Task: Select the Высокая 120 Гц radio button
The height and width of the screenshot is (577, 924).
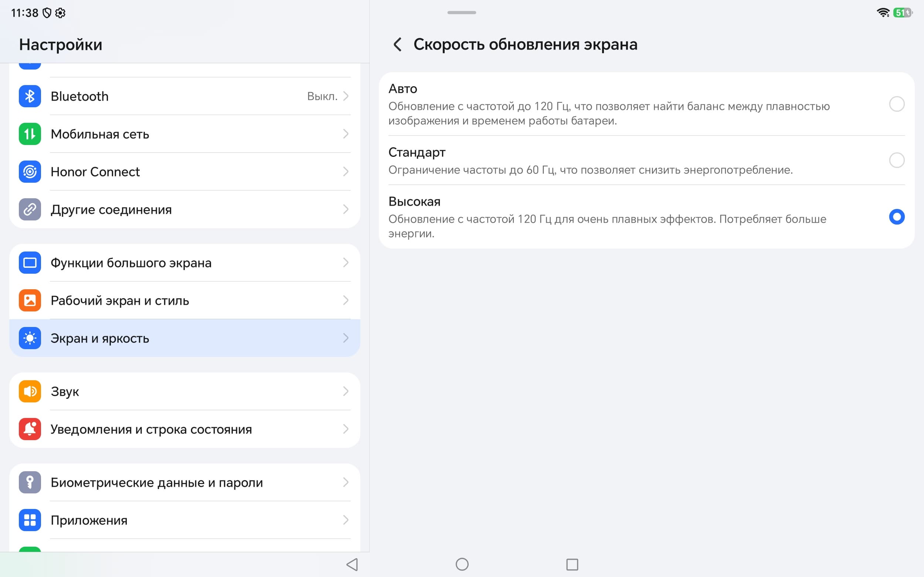Action: 897,217
